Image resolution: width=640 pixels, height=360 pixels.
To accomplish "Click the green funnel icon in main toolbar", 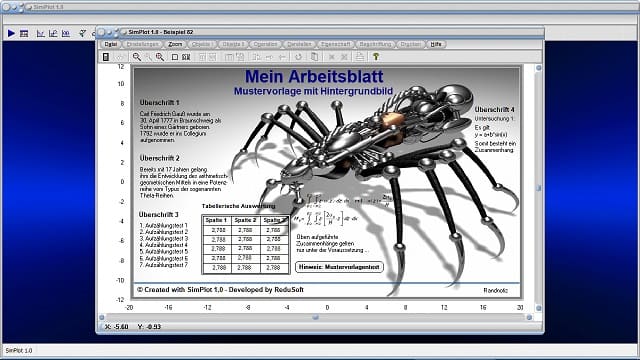I will pos(82,33).
